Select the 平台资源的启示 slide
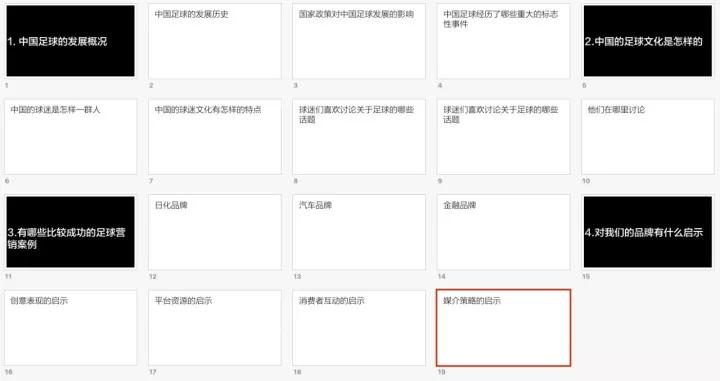This screenshot has width=720, height=381. click(x=215, y=328)
